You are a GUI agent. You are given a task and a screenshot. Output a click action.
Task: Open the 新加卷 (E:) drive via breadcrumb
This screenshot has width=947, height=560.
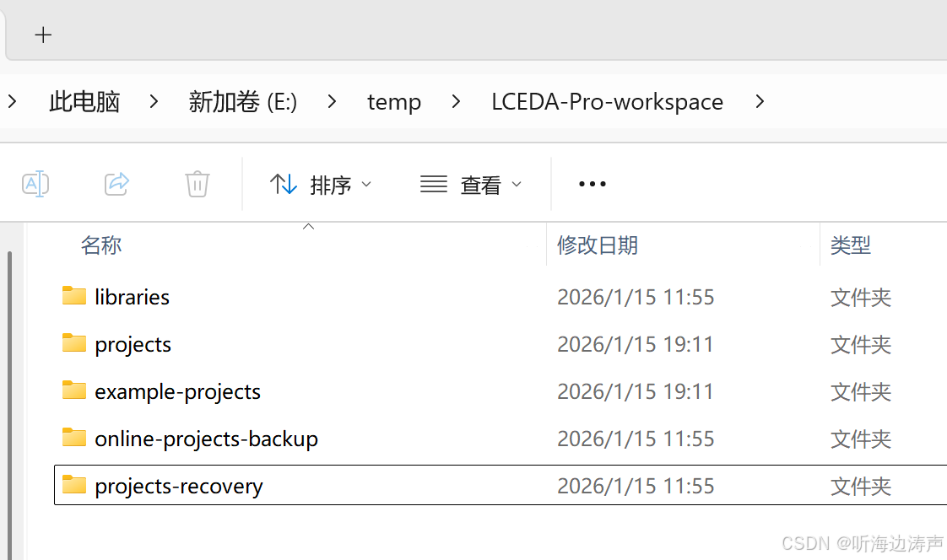pyautogui.click(x=242, y=101)
